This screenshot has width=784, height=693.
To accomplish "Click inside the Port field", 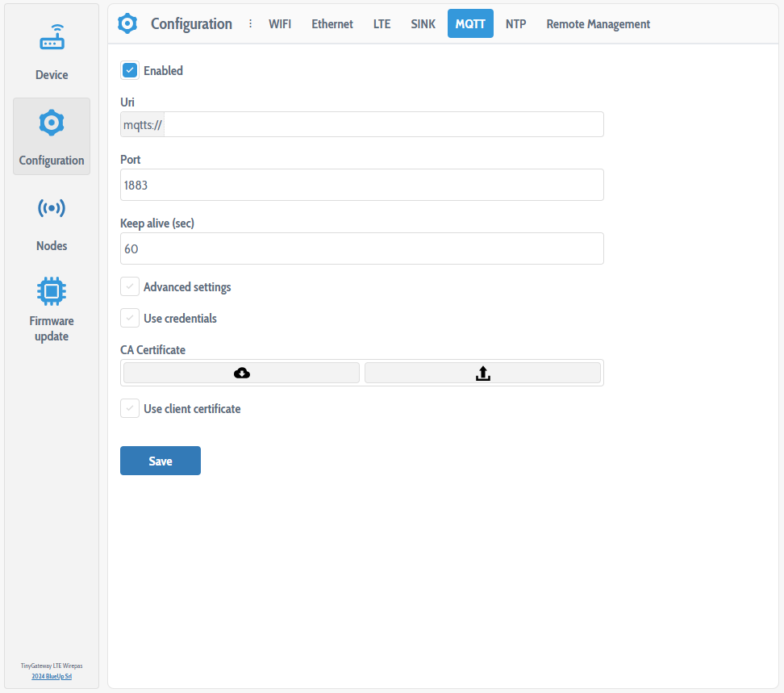I will (361, 185).
